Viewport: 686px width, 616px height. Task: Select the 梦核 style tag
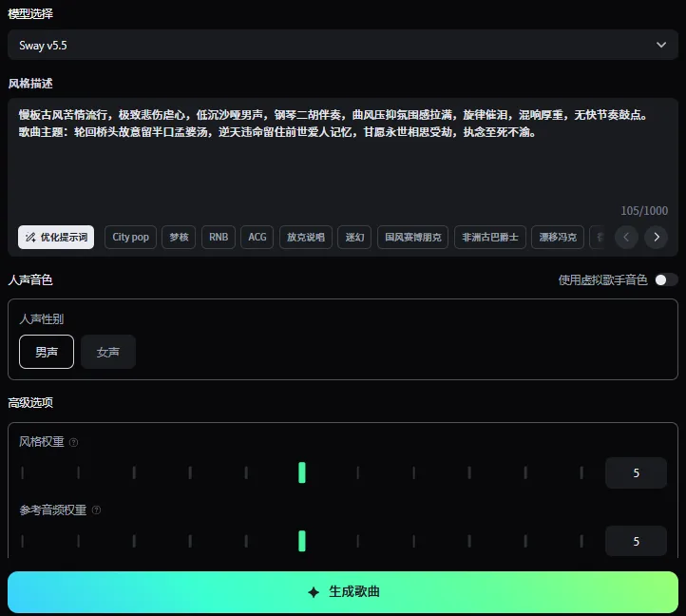[x=179, y=238]
